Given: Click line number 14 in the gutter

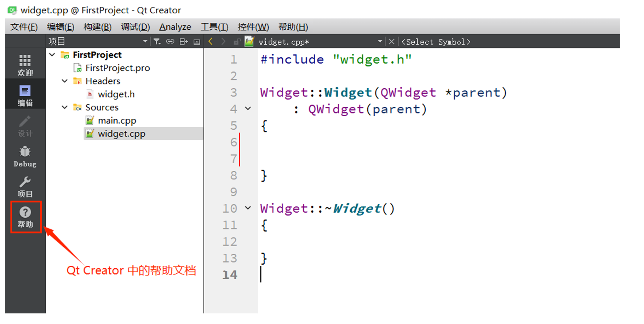Looking at the screenshot, I should [x=230, y=275].
